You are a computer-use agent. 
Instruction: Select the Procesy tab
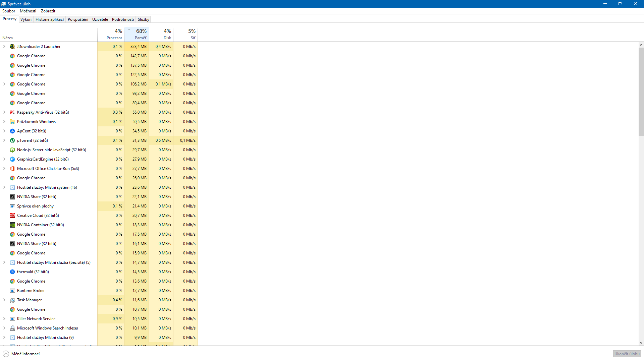coord(9,19)
